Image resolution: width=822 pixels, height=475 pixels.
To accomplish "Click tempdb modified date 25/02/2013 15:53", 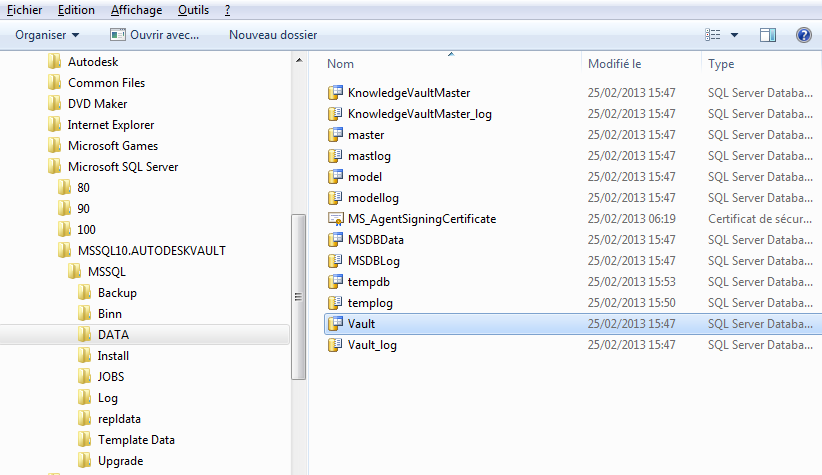I will [x=631, y=282].
